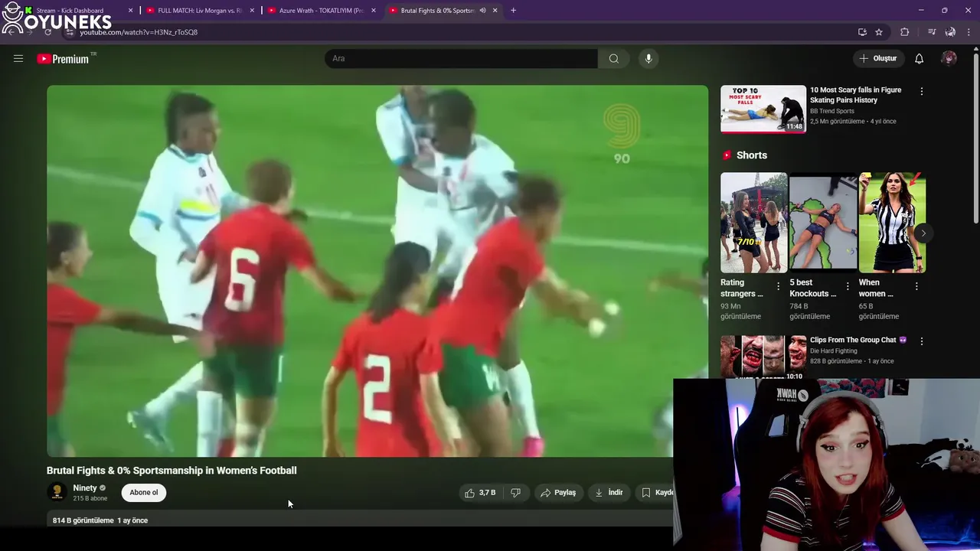The width and height of the screenshot is (980, 551).
Task: Open Clips From The Group Chat thumbnail
Action: [763, 357]
